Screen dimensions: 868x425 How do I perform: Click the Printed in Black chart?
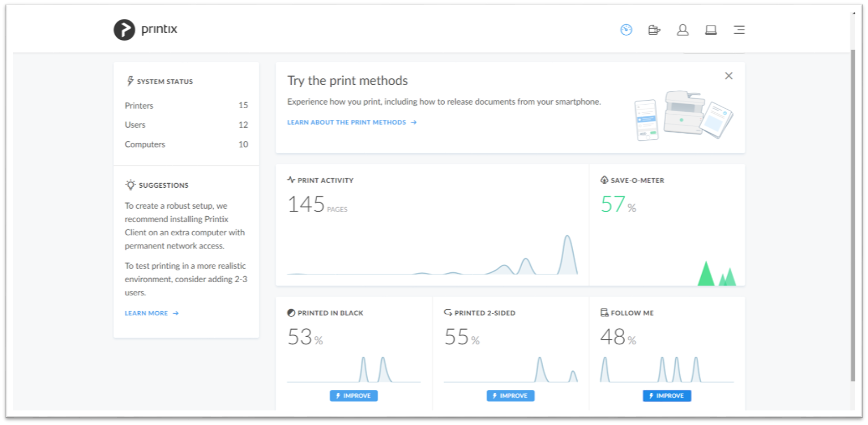(x=354, y=369)
